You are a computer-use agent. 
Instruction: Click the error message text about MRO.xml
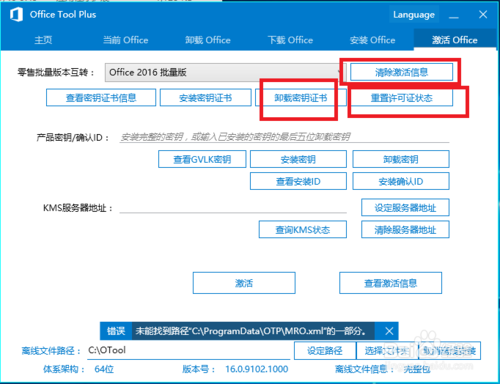[x=250, y=331]
